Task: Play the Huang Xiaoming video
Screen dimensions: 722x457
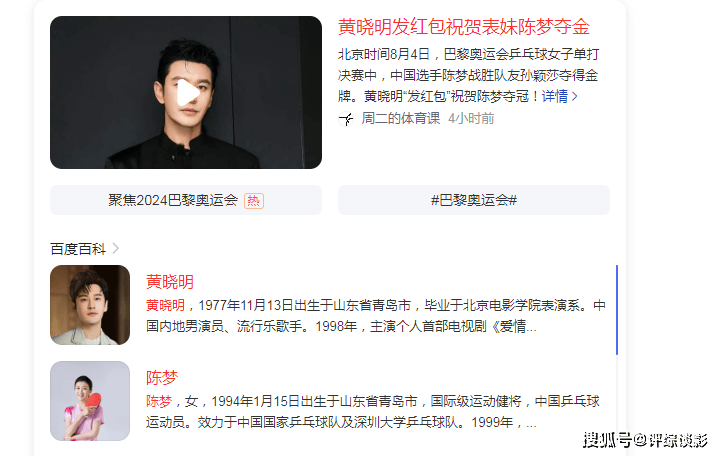Action: coord(188,93)
